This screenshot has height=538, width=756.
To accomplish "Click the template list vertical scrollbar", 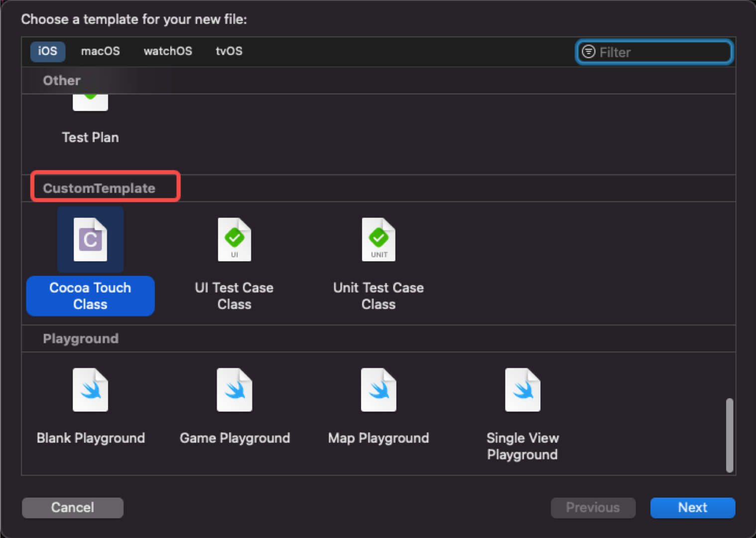I will [x=730, y=435].
